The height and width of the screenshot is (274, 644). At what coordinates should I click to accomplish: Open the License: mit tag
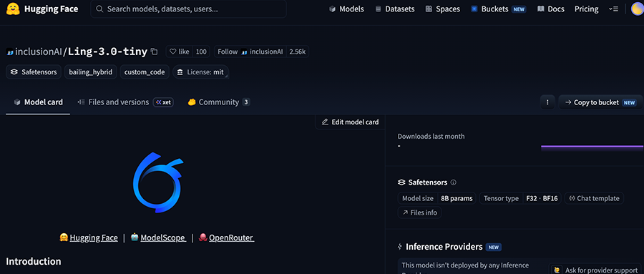point(200,72)
